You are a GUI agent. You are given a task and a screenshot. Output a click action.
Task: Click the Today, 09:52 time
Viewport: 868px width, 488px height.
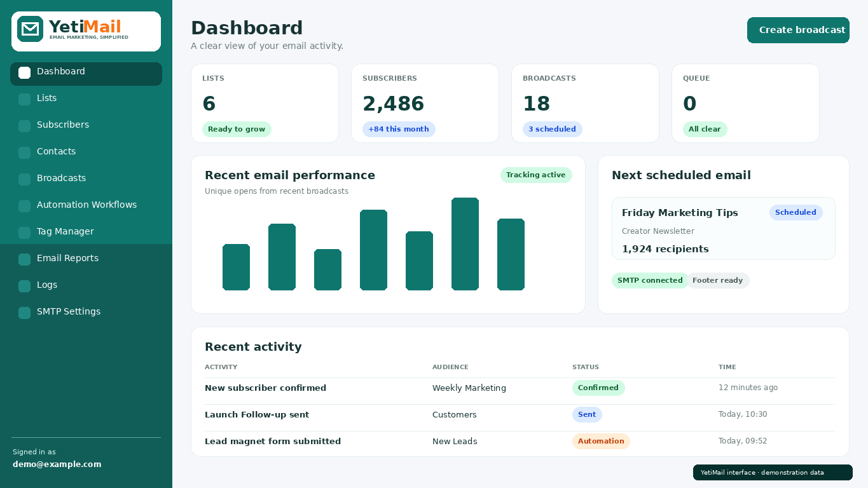click(743, 441)
